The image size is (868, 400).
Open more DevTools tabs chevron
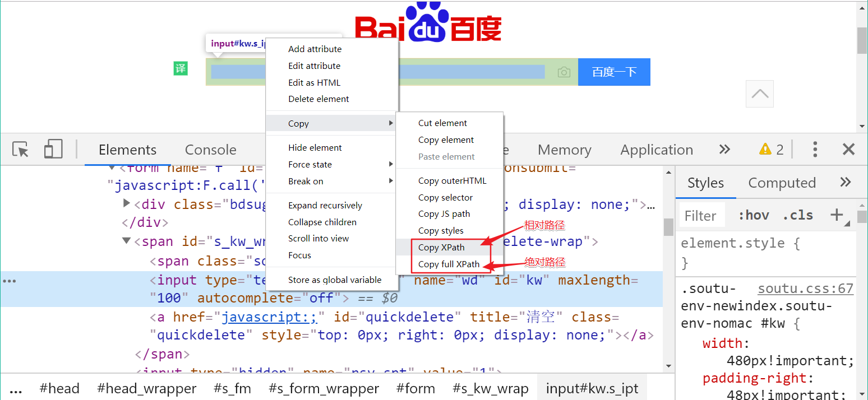pos(724,149)
